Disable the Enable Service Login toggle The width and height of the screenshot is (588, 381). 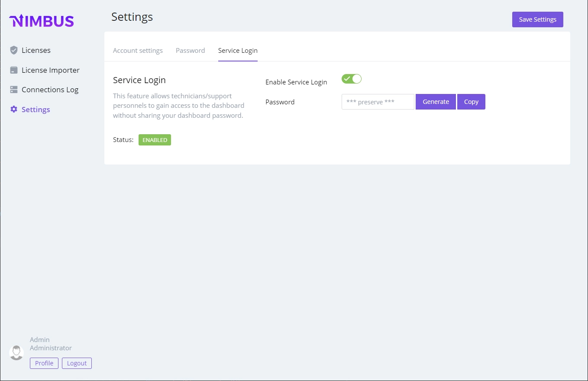tap(352, 79)
